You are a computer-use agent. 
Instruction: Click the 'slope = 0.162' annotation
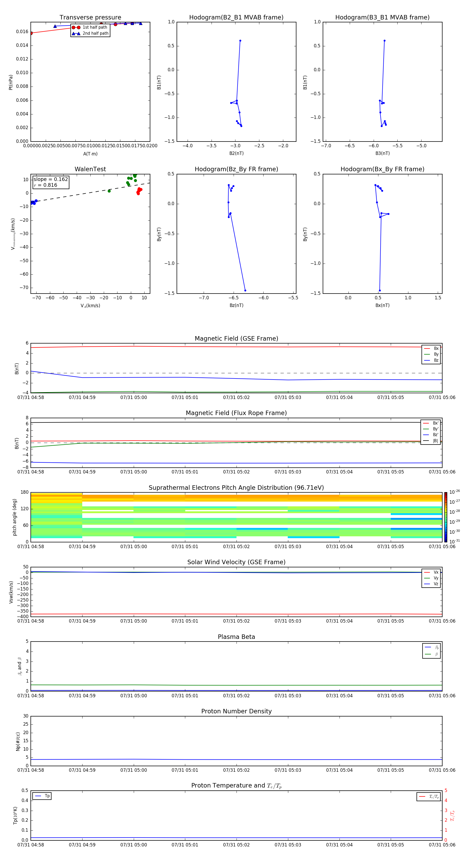[x=50, y=179]
